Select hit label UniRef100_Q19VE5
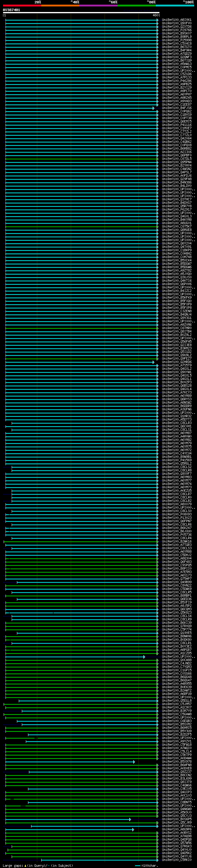197x868 pixels. coord(176,633)
